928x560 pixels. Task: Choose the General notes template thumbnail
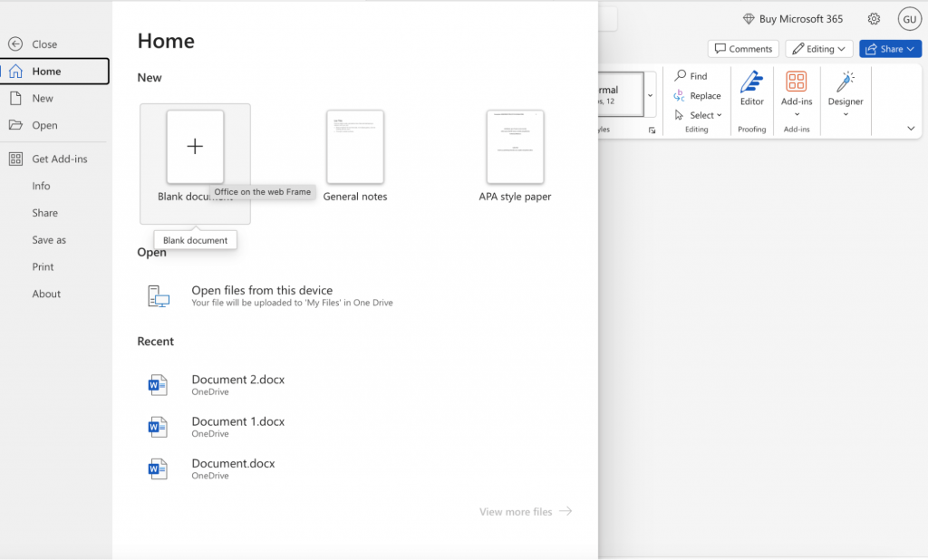pyautogui.click(x=355, y=147)
